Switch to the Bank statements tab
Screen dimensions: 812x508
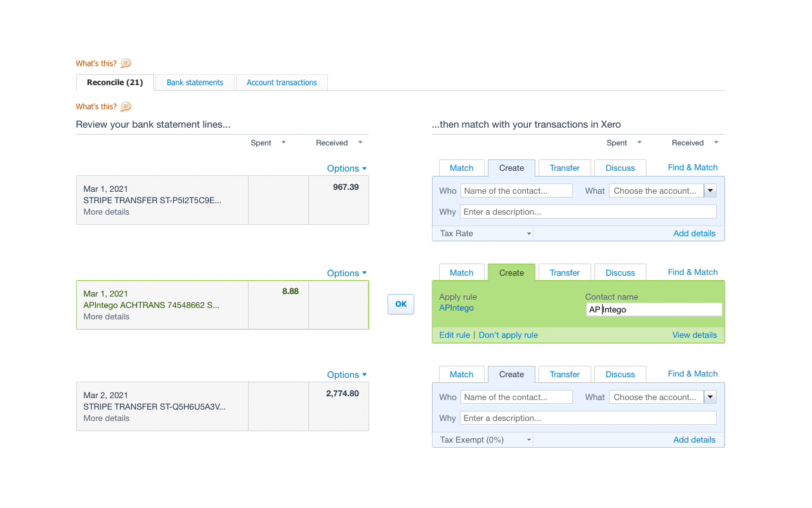click(x=195, y=83)
